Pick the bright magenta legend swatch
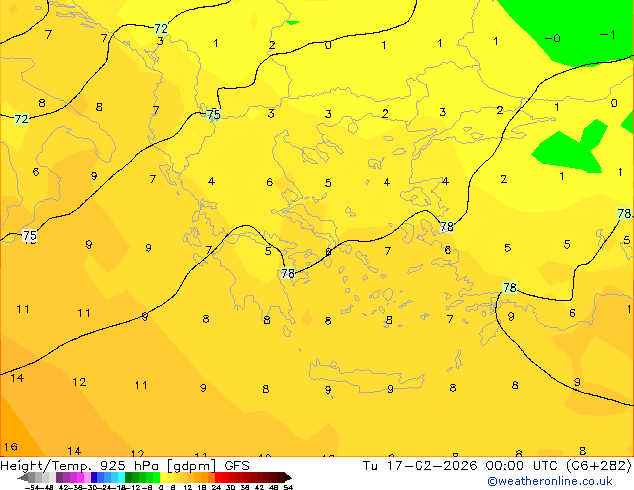Viewport: 634px width, 490px height. click(80, 477)
